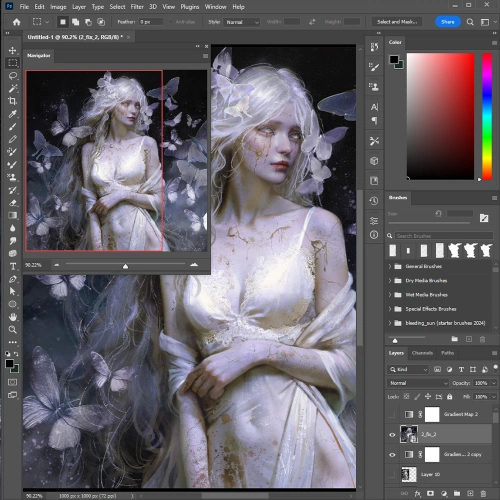500x500 pixels.
Task: Select the Zoom tool in toolbar
Action: 13,330
